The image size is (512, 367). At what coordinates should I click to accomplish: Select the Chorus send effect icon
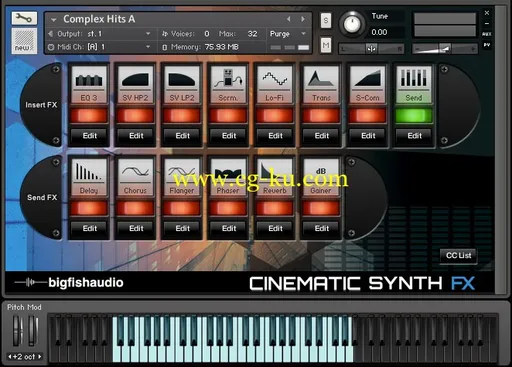coord(135,172)
